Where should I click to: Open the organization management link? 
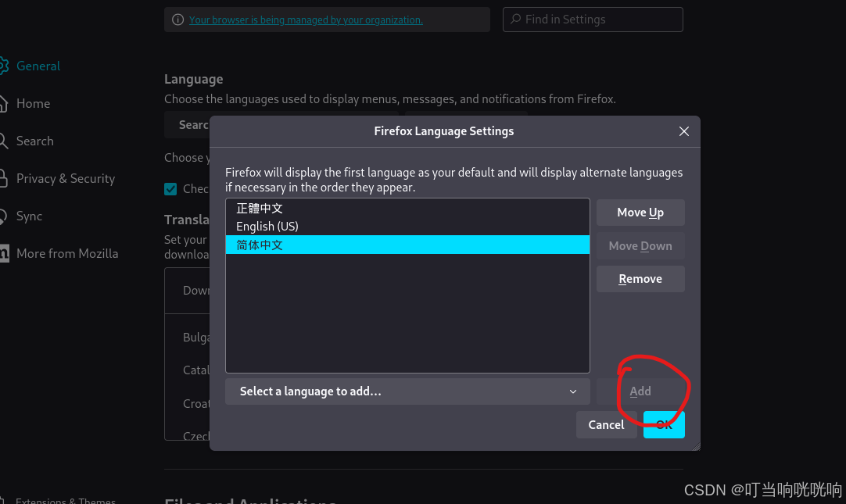(306, 20)
